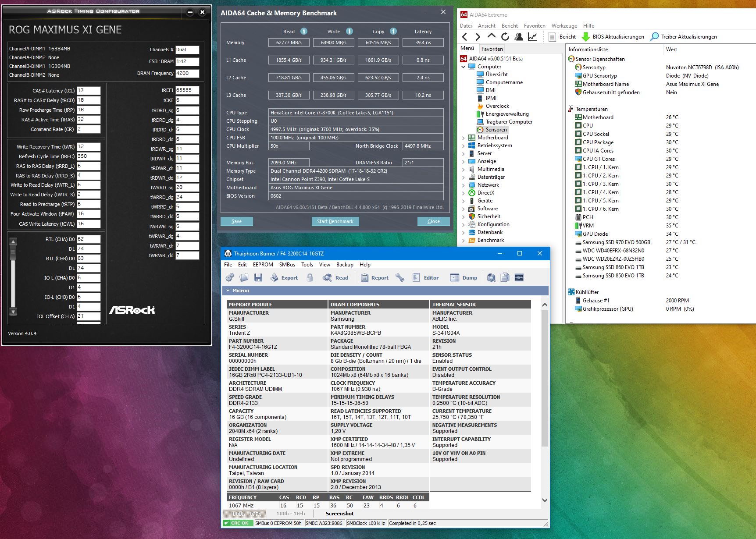Click the Refresh Cycle Time (tRFC) value field

point(89,156)
